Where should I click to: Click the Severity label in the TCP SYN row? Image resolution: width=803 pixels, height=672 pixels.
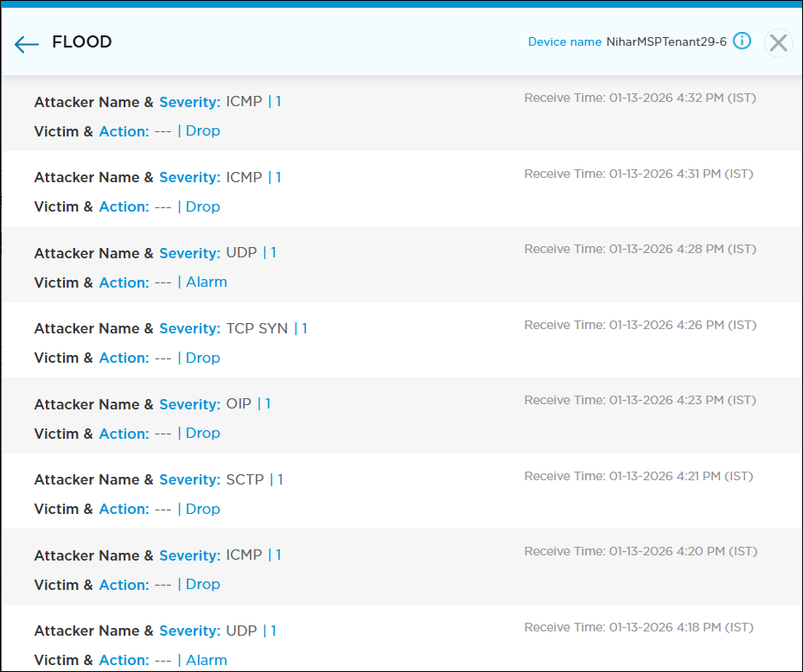pos(189,328)
